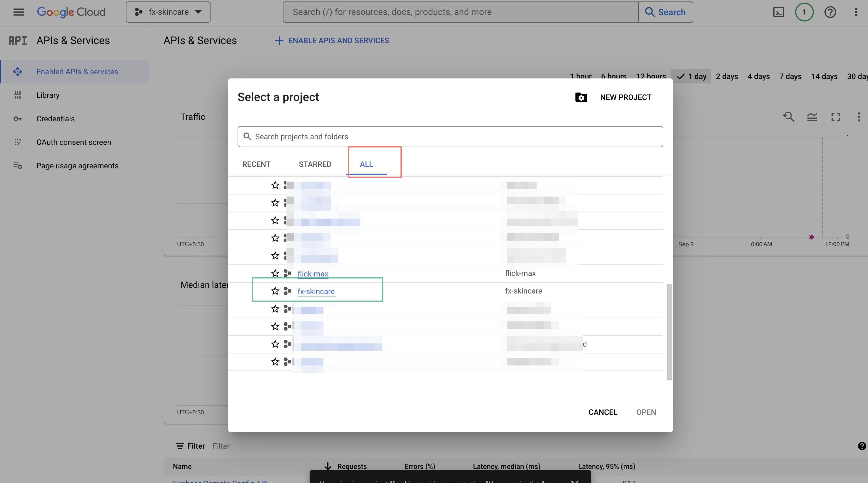Select the 1 day time range
Screen dimensions: 868x483
pos(691,76)
